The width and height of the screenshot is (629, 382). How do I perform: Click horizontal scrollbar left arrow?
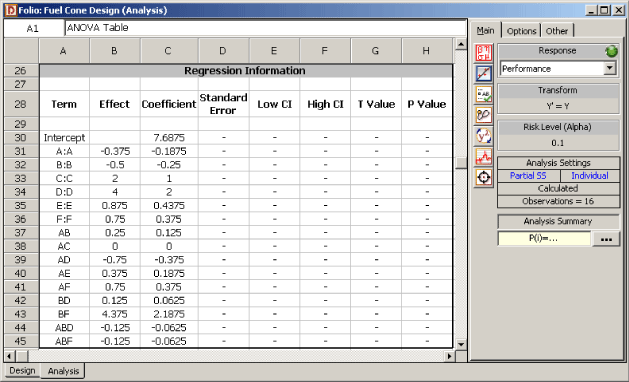pyautogui.click(x=10, y=356)
